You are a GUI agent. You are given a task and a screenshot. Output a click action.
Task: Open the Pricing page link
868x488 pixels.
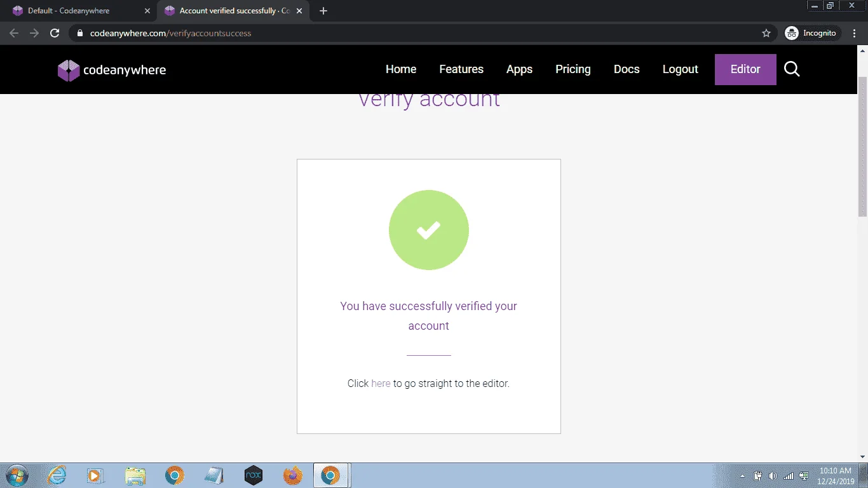(x=573, y=69)
